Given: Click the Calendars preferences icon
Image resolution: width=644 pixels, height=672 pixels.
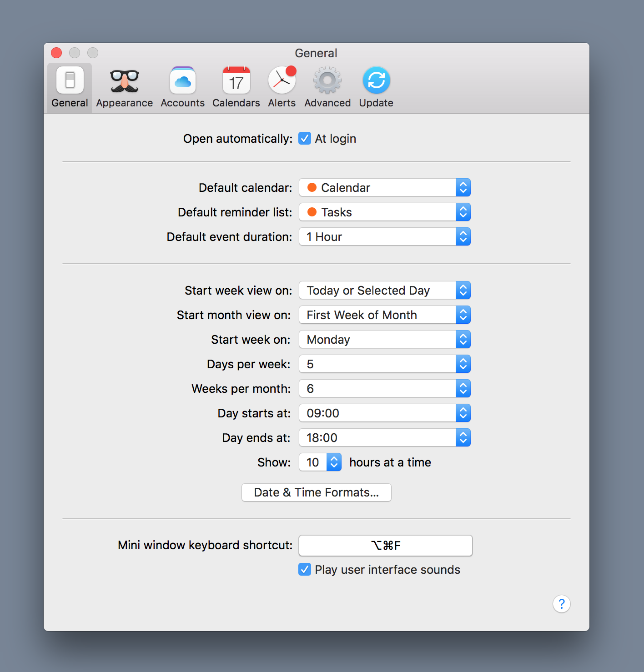Looking at the screenshot, I should click(236, 86).
